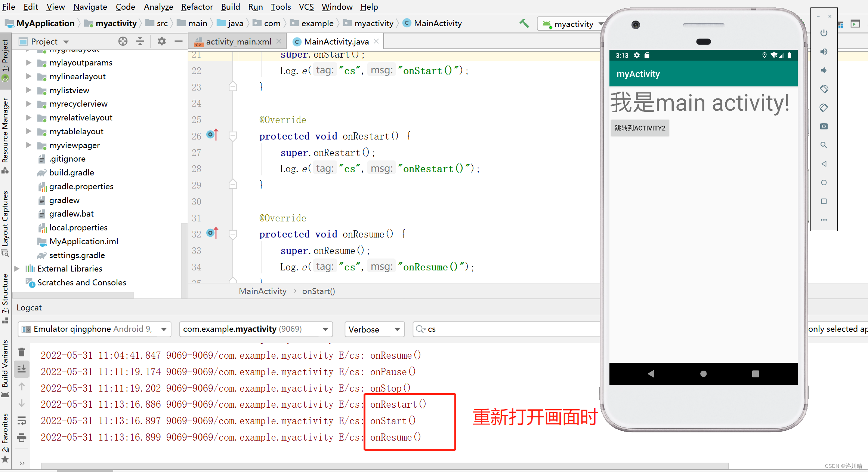This screenshot has width=868, height=472.
Task: Clear the Logcat with the trash icon
Action: coord(21,352)
